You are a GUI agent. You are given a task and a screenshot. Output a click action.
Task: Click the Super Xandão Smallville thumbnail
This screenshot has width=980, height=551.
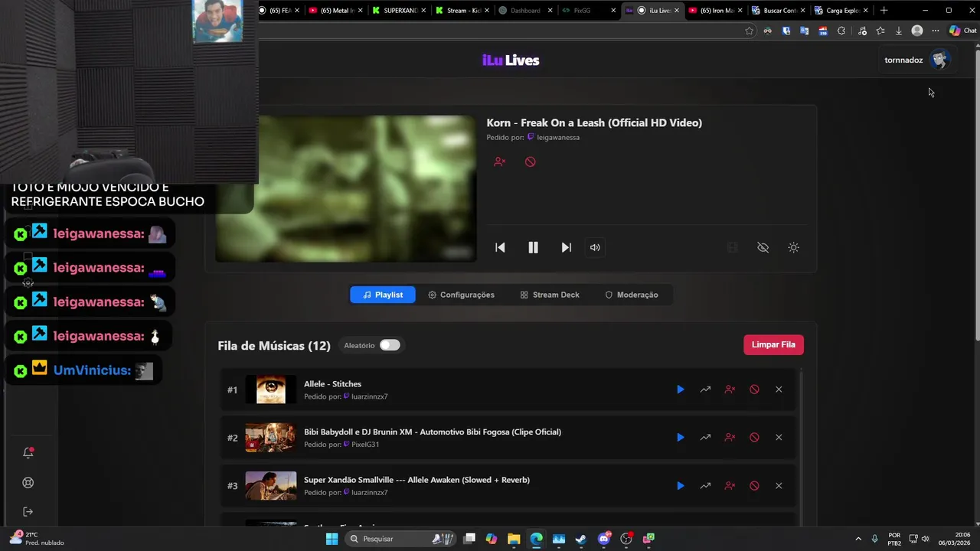(270, 486)
